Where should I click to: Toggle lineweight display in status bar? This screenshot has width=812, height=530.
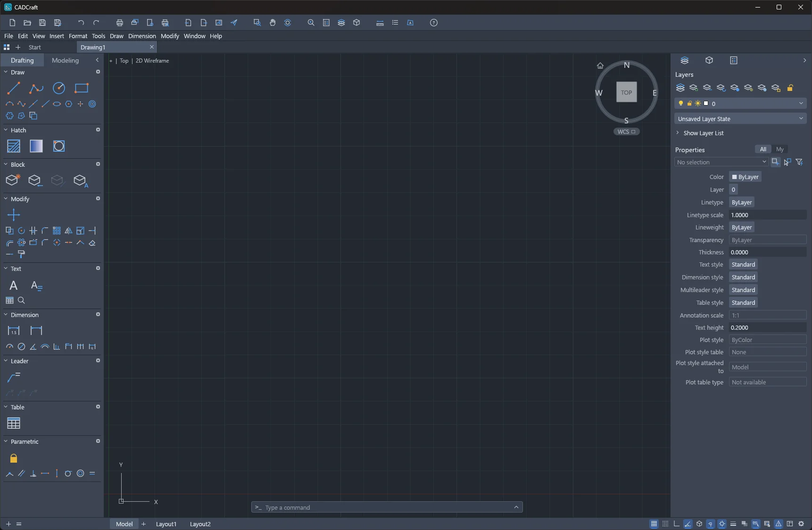tap(733, 524)
